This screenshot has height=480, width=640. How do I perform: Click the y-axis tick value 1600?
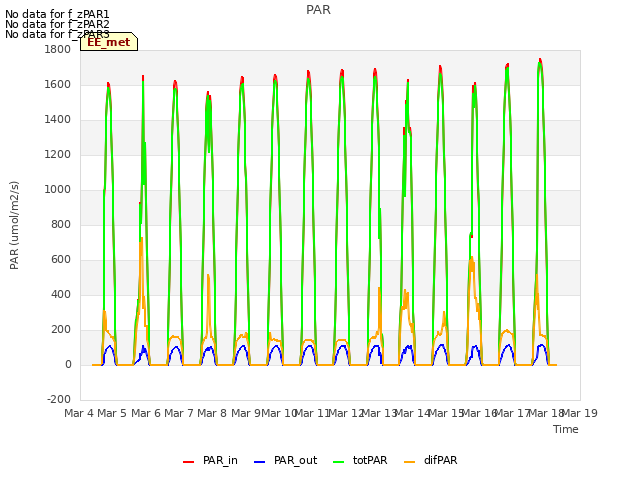(x=58, y=84)
